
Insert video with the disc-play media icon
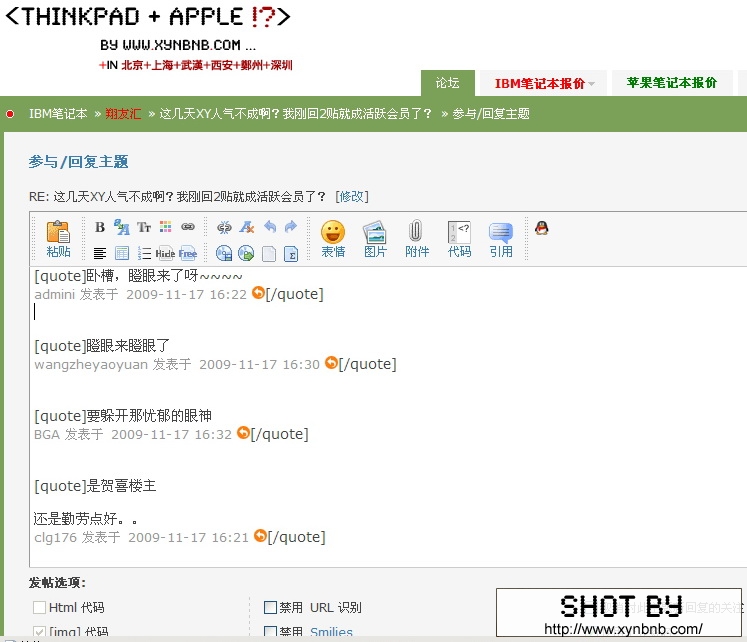tap(246, 253)
